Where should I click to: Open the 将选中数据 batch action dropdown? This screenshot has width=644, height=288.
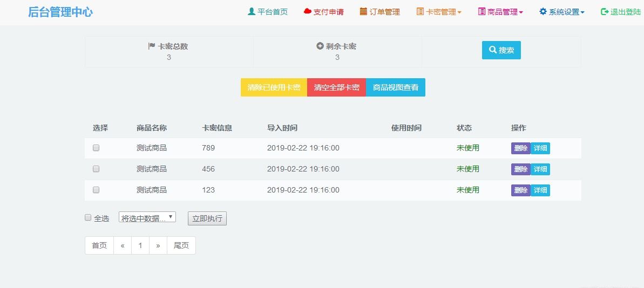coord(147,217)
